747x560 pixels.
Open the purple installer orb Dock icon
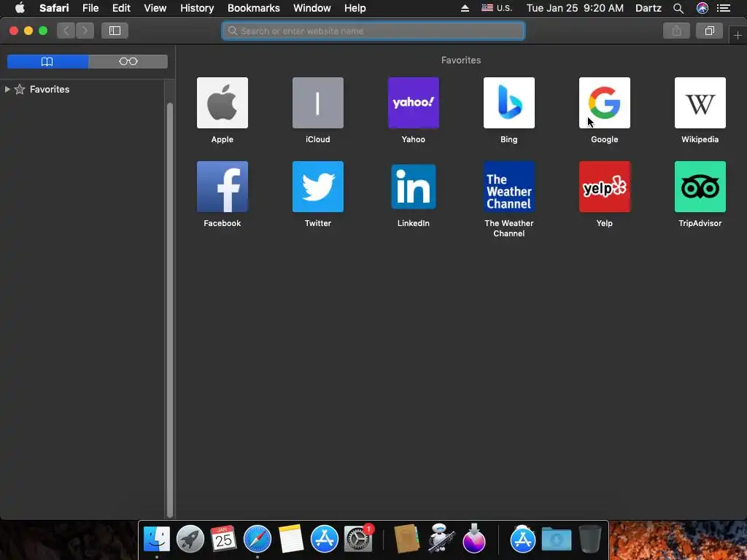[x=474, y=539]
